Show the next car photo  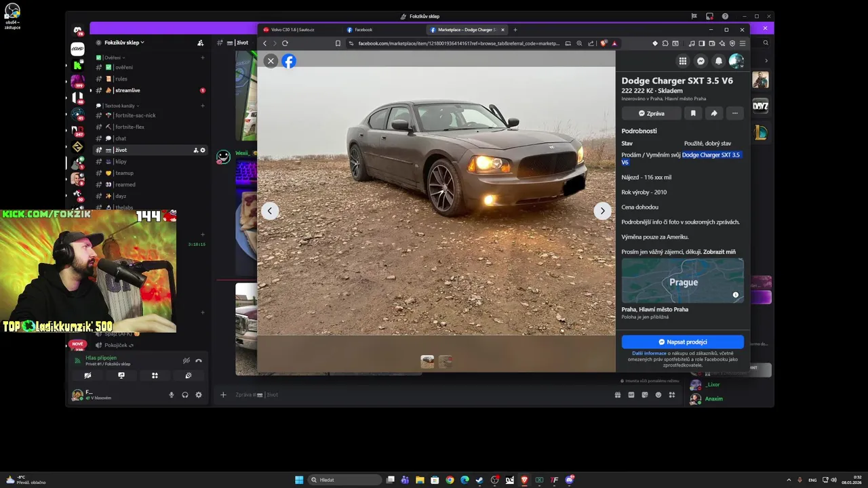(x=602, y=211)
